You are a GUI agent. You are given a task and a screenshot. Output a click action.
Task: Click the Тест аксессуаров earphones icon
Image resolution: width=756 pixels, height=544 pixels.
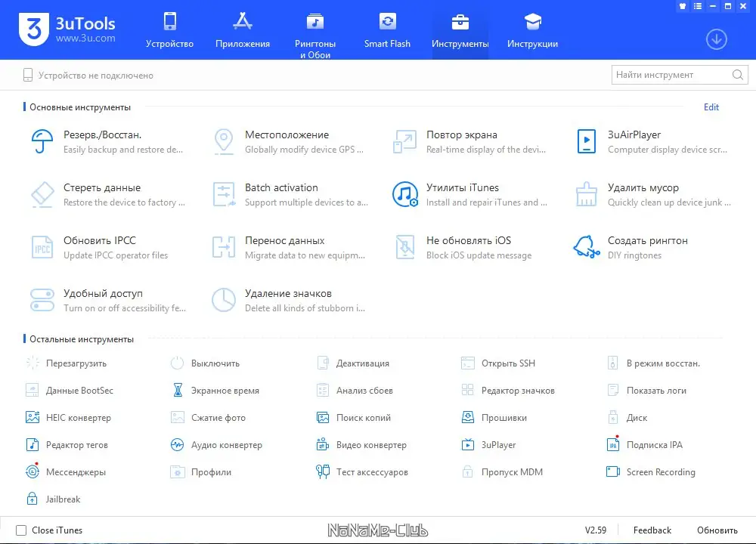(323, 471)
